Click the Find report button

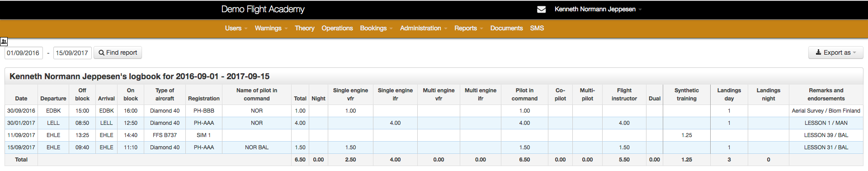[118, 52]
